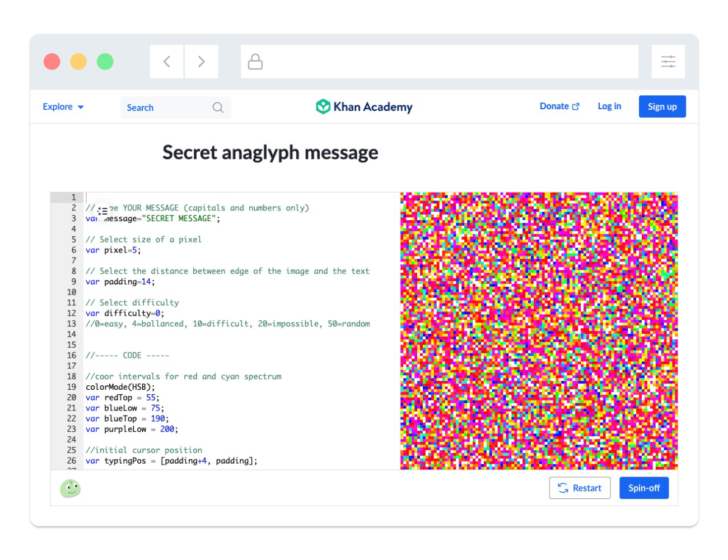
Task: Click the Khan Academy logo
Action: tap(365, 106)
